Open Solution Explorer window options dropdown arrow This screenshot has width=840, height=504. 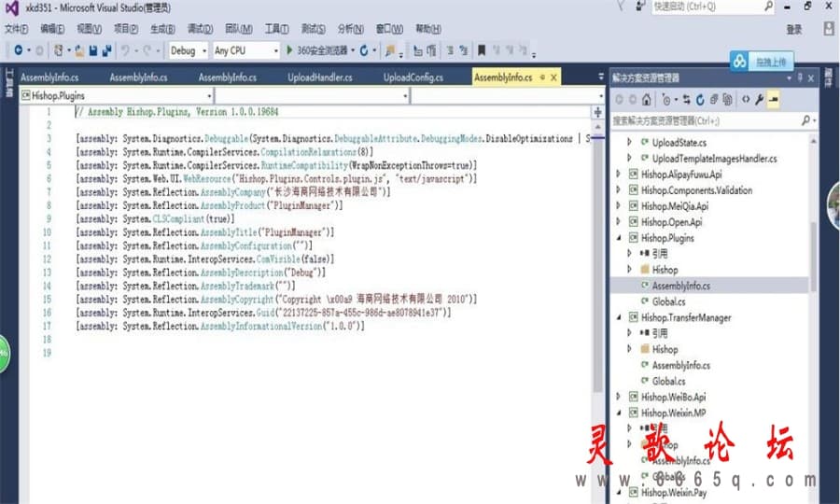point(789,78)
